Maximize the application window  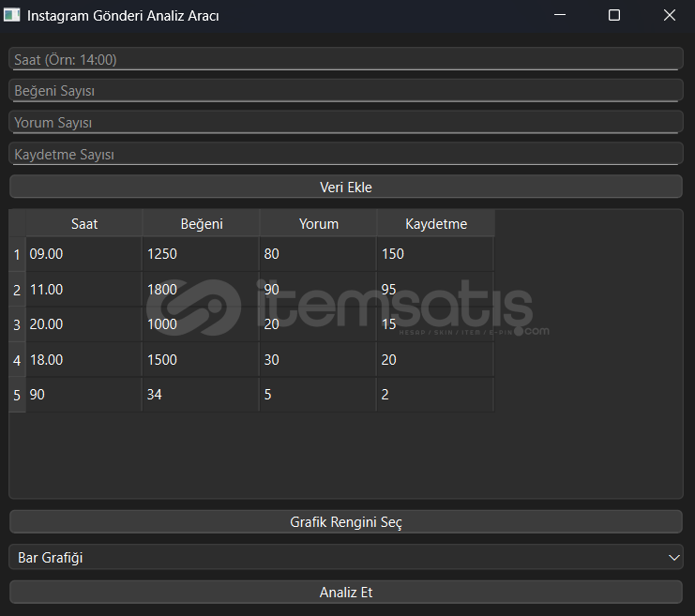(x=614, y=15)
